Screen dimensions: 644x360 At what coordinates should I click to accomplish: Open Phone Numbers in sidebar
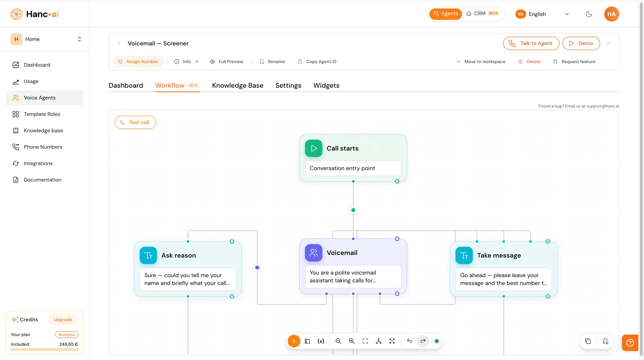point(44,147)
